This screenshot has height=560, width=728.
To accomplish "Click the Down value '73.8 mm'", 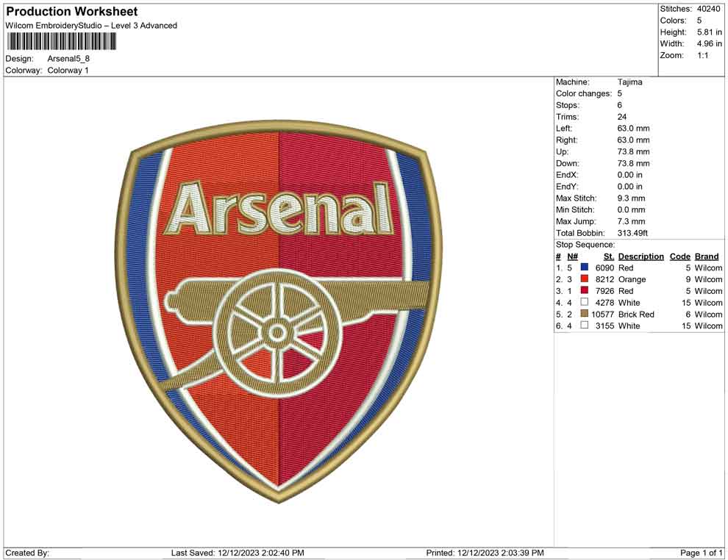I will click(633, 163).
